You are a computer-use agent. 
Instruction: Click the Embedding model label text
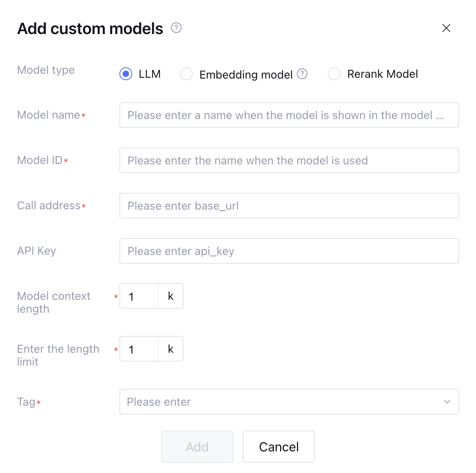click(x=246, y=75)
